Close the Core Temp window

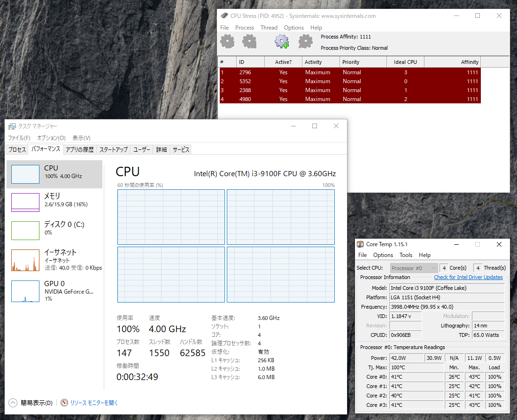click(499, 244)
